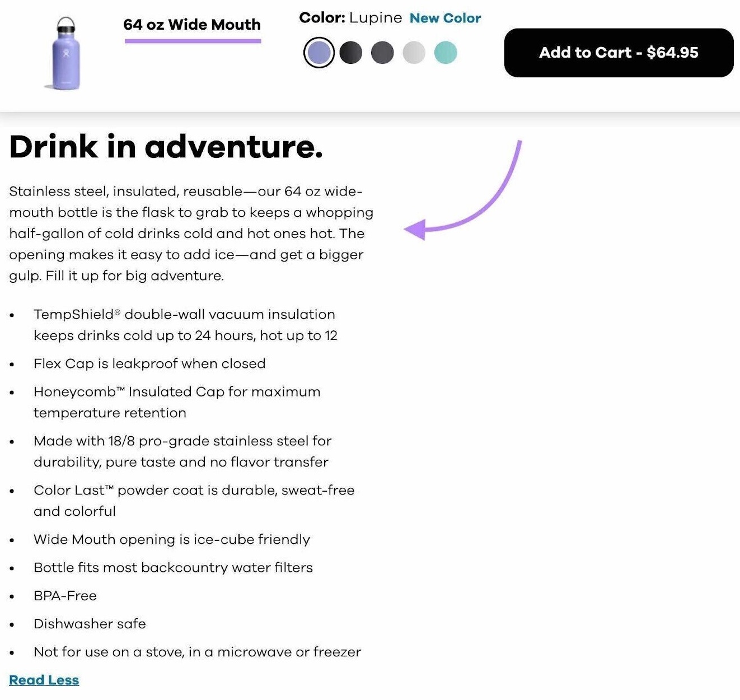
Task: Choose the black color swatch
Action: pos(351,53)
